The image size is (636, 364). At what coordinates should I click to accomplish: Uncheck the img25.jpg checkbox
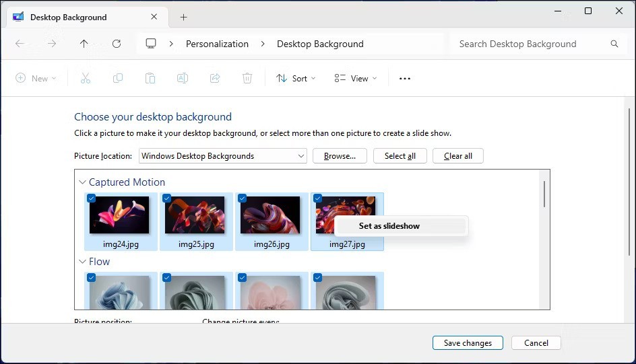point(167,198)
